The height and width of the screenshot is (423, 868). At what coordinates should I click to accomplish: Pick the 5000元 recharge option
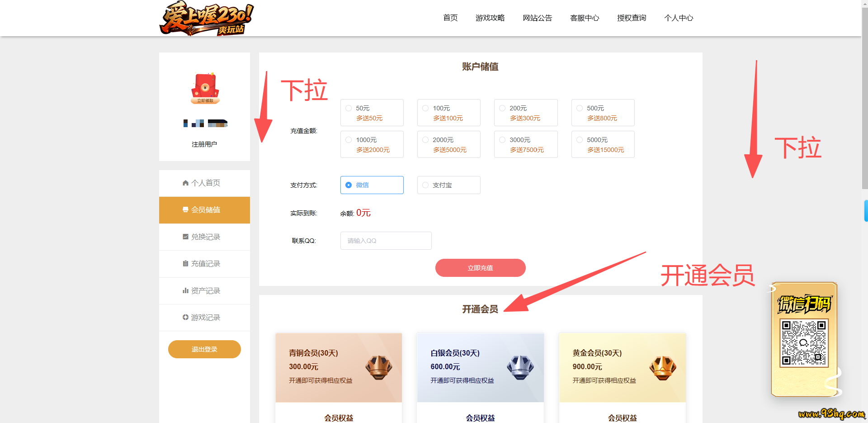tap(603, 144)
